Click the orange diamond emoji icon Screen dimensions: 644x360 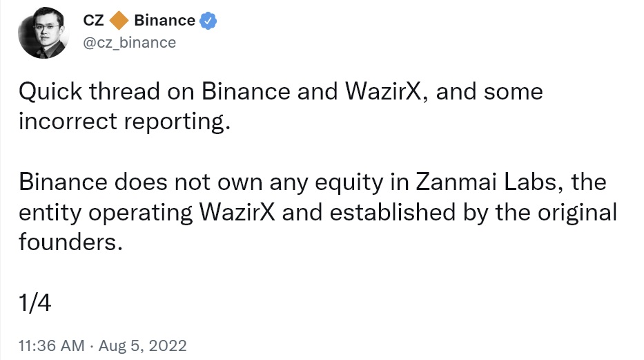[119, 21]
